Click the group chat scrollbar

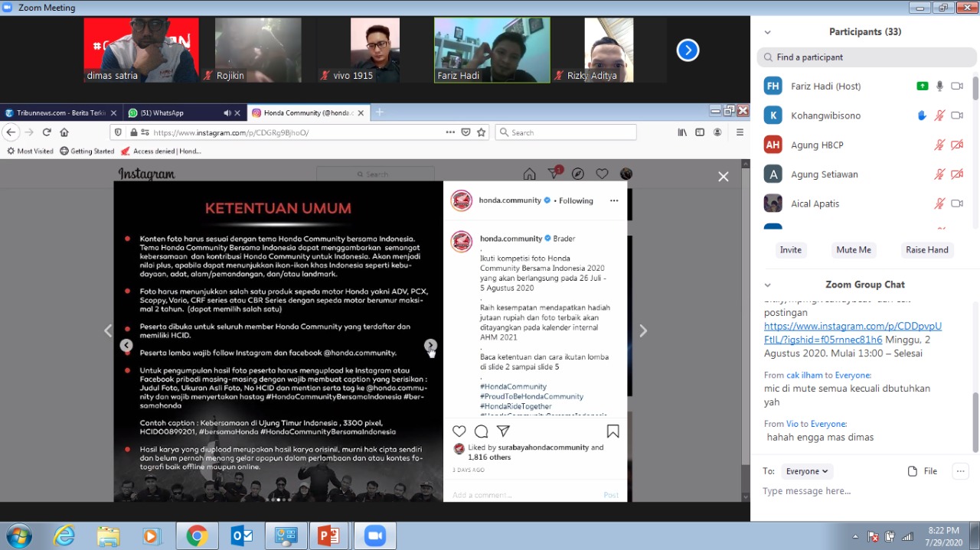click(x=975, y=422)
